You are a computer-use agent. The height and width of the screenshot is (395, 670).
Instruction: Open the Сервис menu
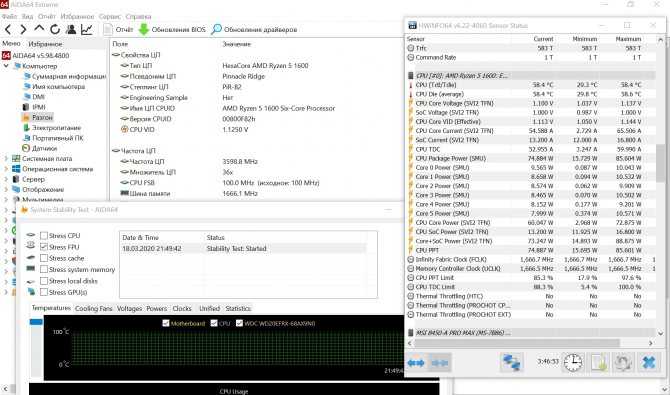(x=109, y=16)
